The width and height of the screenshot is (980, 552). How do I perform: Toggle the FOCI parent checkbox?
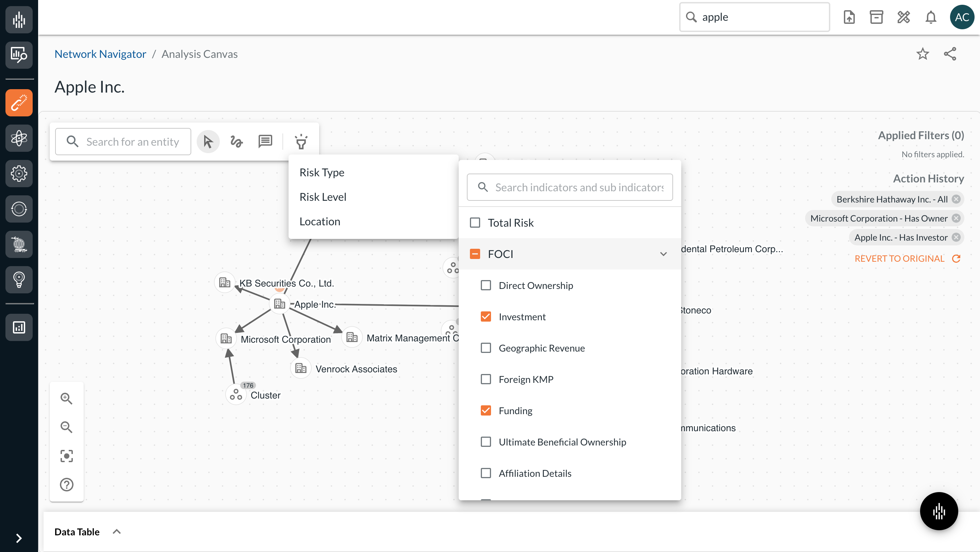[x=475, y=254]
